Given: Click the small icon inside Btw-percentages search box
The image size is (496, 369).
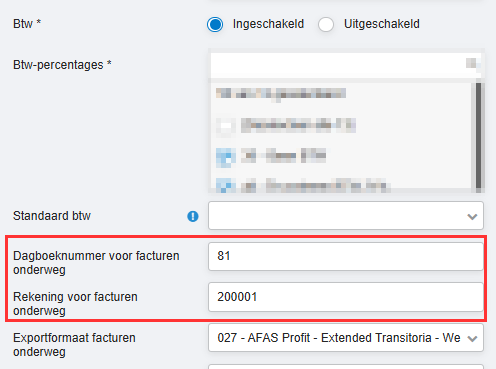Looking at the screenshot, I should [471, 63].
